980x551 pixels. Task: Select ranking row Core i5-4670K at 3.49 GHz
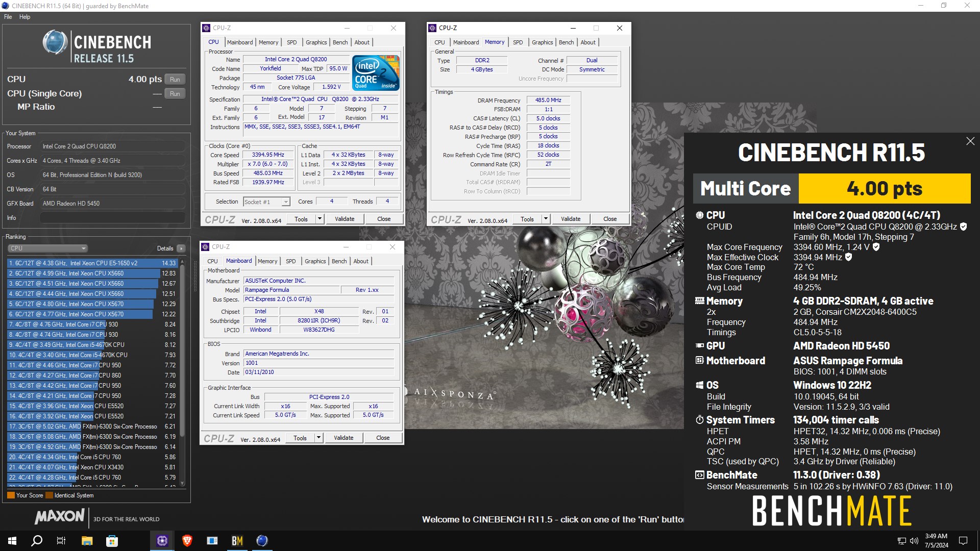[92, 345]
